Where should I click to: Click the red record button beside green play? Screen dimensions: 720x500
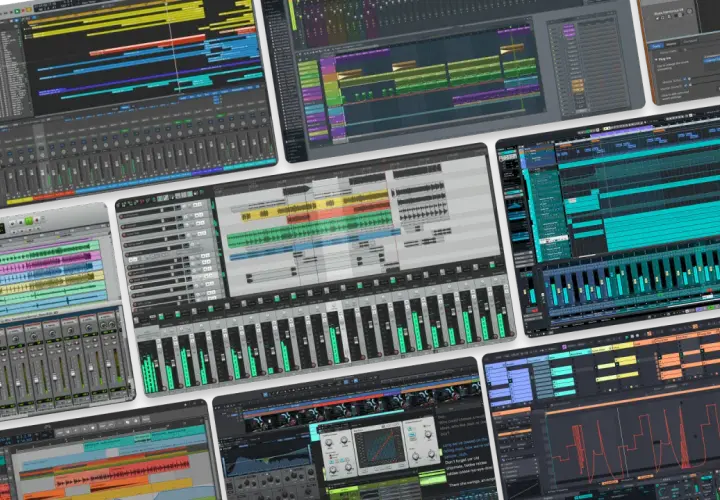pos(37,220)
